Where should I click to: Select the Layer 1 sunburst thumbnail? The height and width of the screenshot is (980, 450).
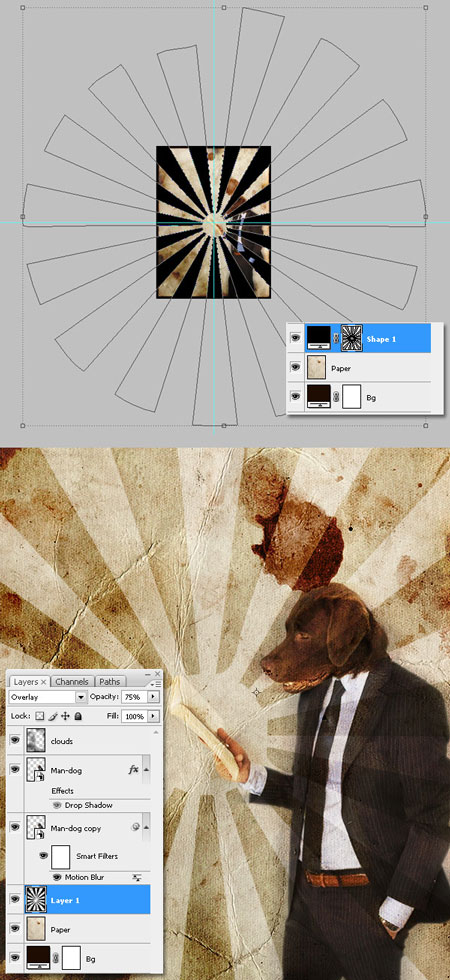click(36, 900)
